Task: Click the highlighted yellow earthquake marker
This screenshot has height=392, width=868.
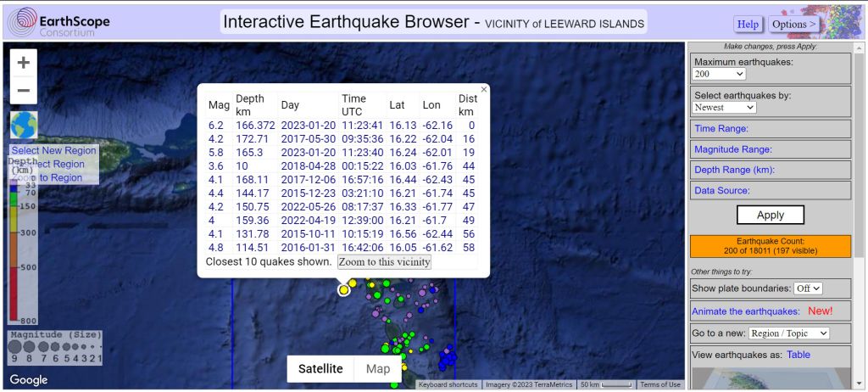Action: click(x=343, y=290)
